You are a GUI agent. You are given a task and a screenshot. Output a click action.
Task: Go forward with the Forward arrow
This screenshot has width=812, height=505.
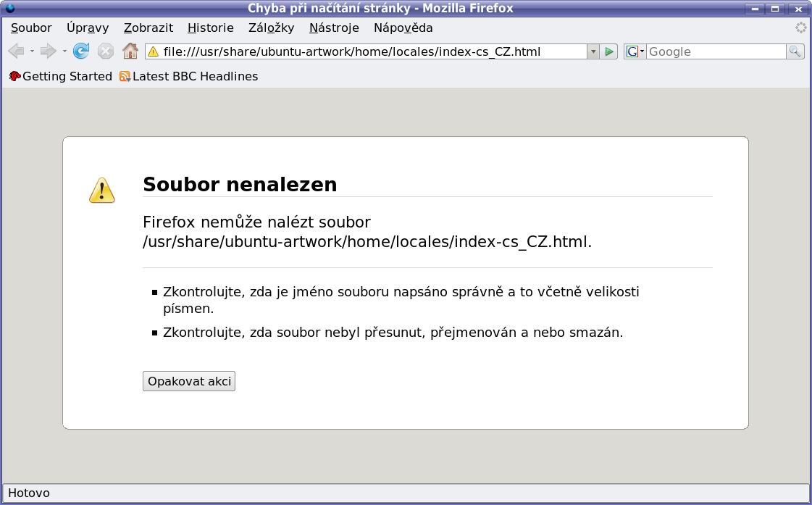point(48,51)
